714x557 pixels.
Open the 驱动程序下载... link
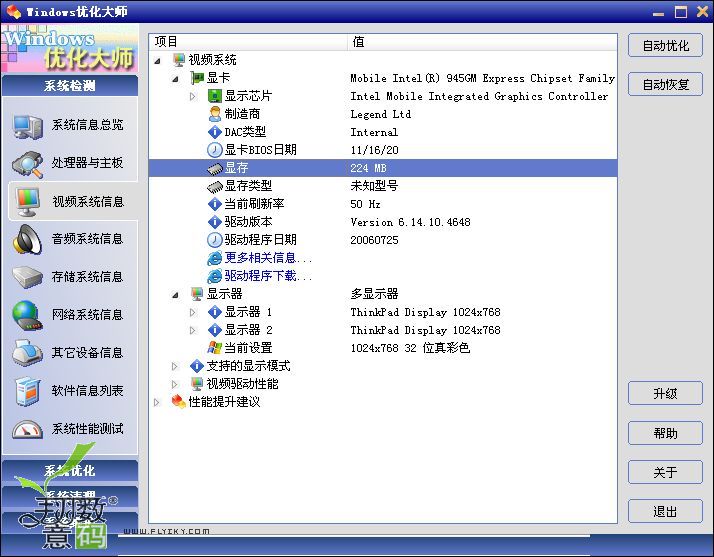point(268,276)
